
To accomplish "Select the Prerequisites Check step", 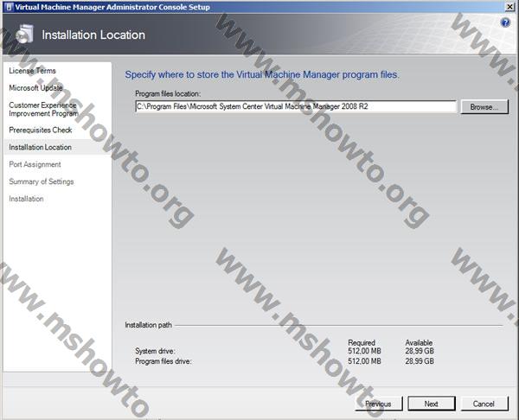I will point(41,130).
